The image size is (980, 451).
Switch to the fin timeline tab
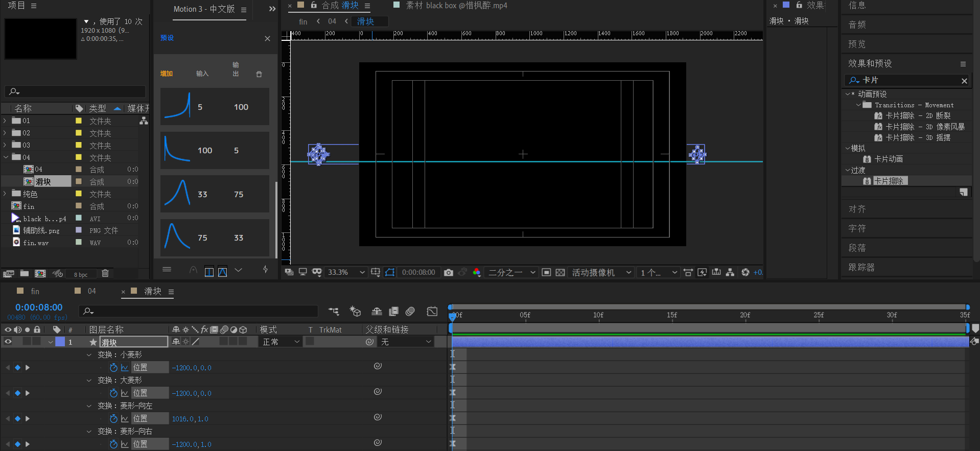pyautogui.click(x=35, y=291)
